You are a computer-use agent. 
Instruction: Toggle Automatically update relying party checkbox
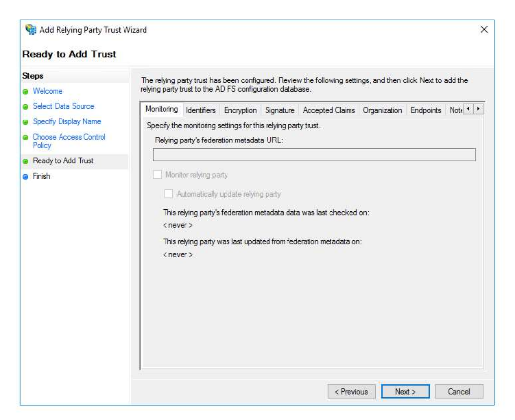168,194
